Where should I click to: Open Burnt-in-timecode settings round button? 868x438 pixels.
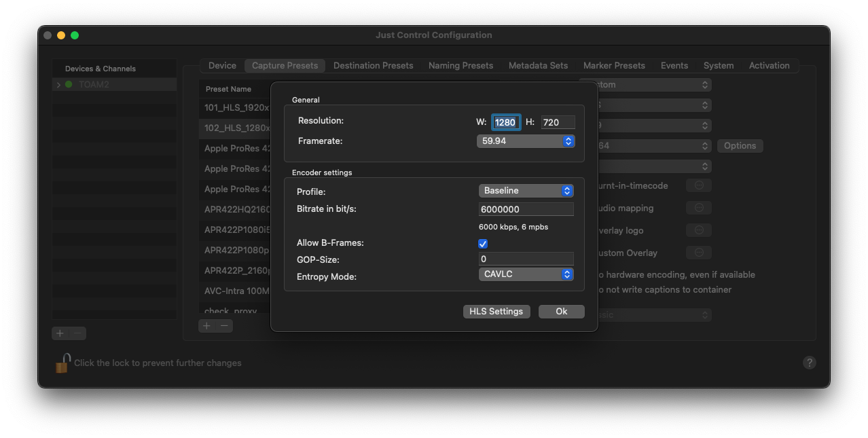coord(699,185)
